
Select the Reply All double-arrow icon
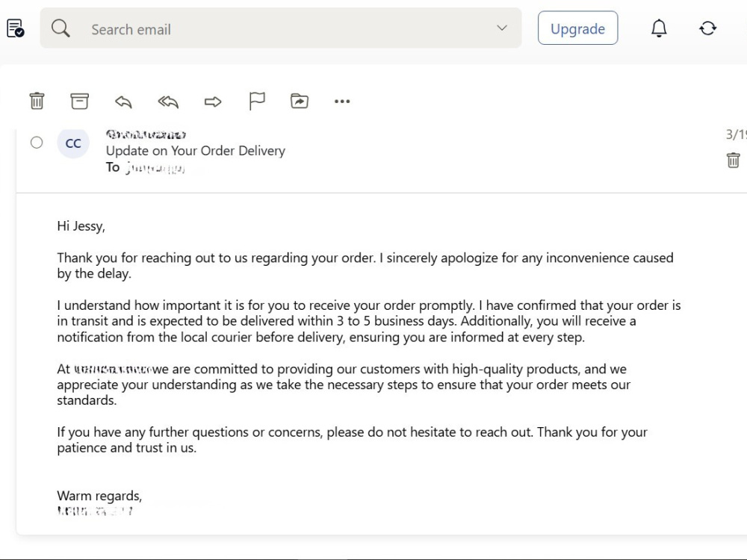pos(168,102)
